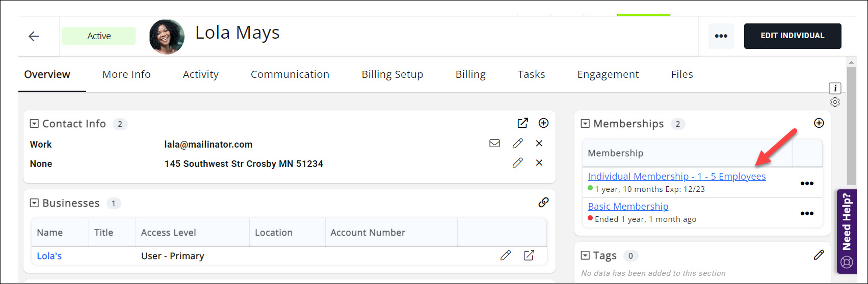Open options menu for Basic Membership
The height and width of the screenshot is (284, 868).
(x=807, y=213)
